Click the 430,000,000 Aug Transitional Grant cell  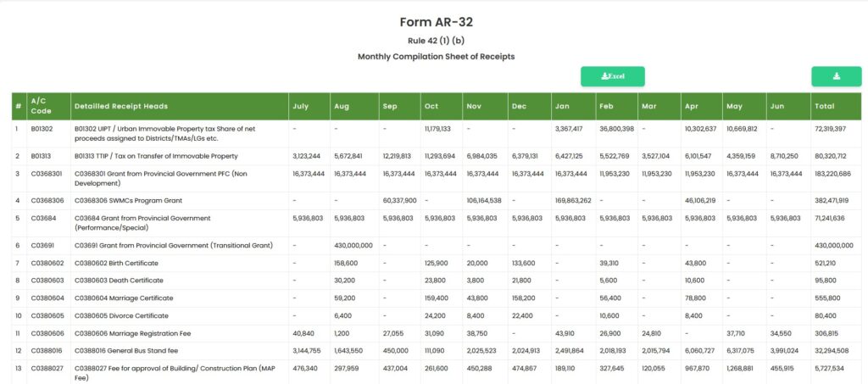(354, 245)
